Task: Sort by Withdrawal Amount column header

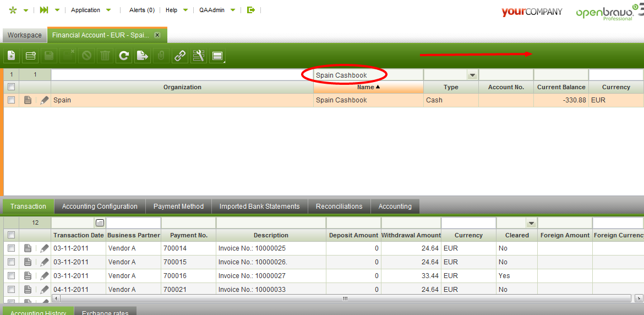Action: click(x=411, y=235)
